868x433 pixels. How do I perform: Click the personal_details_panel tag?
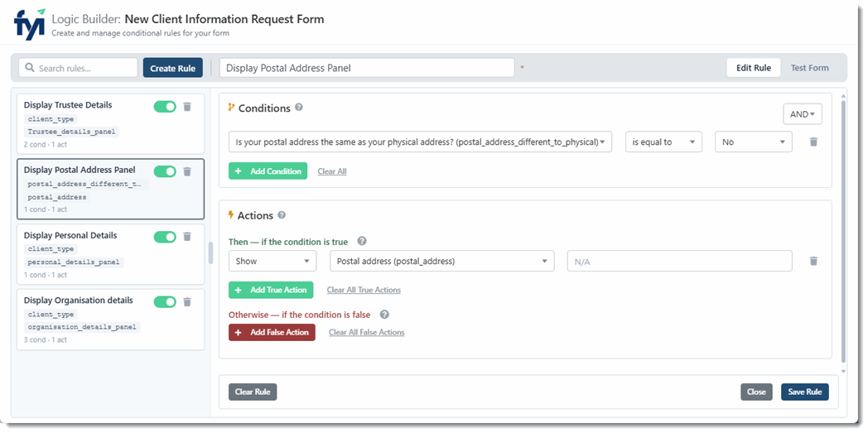tap(74, 262)
